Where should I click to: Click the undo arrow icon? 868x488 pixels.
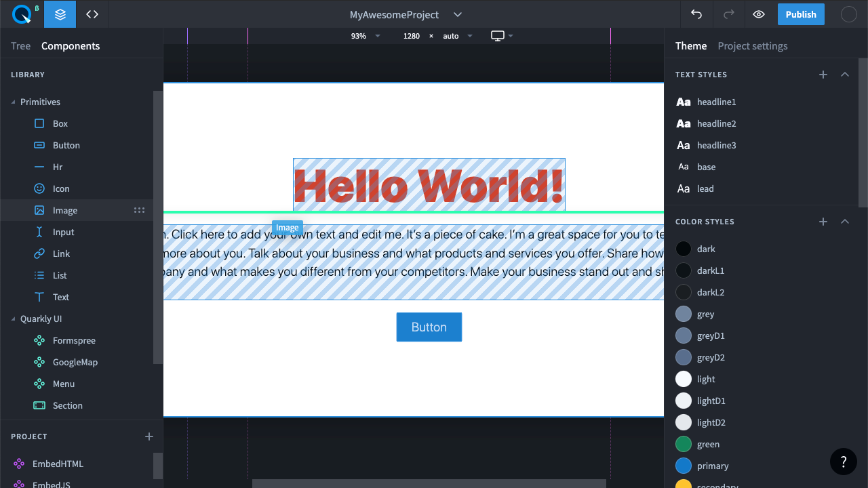click(x=696, y=14)
